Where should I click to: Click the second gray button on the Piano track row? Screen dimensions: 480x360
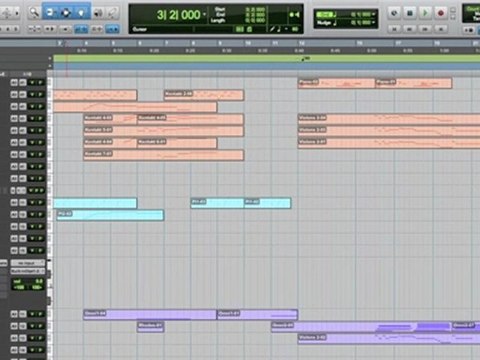pyautogui.click(x=22, y=83)
